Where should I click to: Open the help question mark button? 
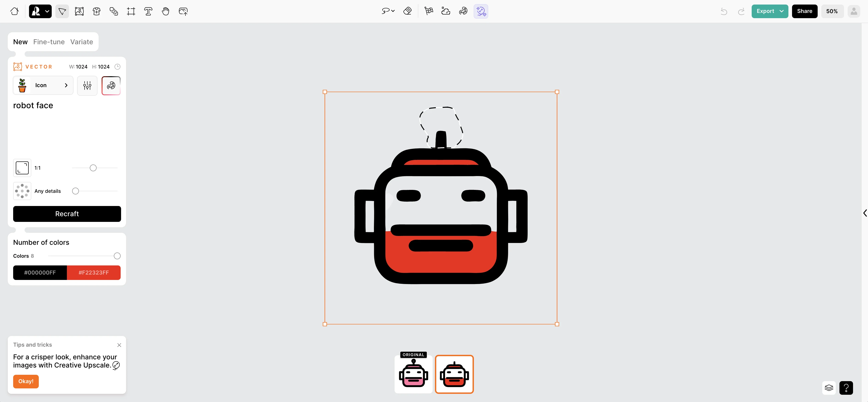pos(846,388)
